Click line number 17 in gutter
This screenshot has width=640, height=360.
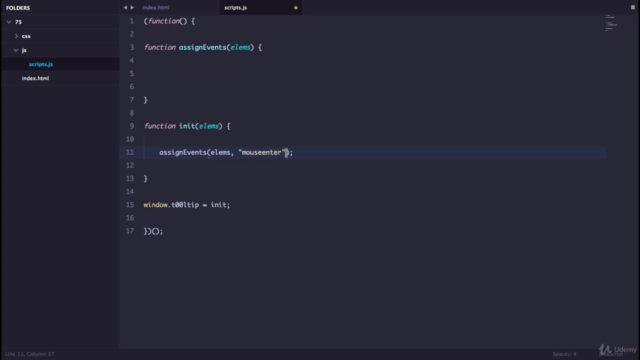(x=130, y=231)
